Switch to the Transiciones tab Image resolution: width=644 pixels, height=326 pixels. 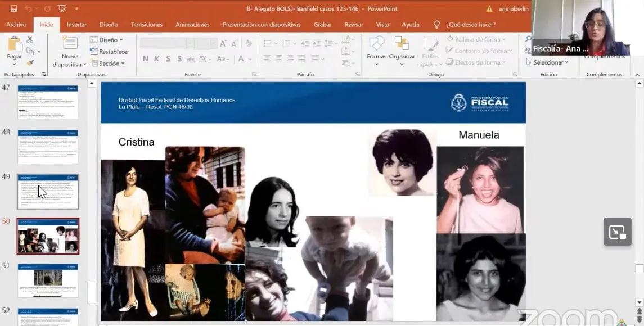point(146,25)
